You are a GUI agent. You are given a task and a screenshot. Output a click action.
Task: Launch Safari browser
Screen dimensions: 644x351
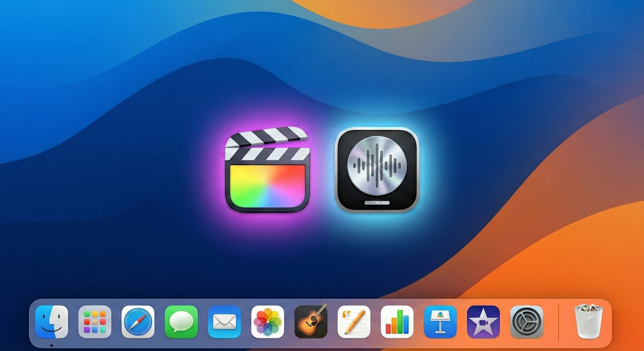(138, 322)
